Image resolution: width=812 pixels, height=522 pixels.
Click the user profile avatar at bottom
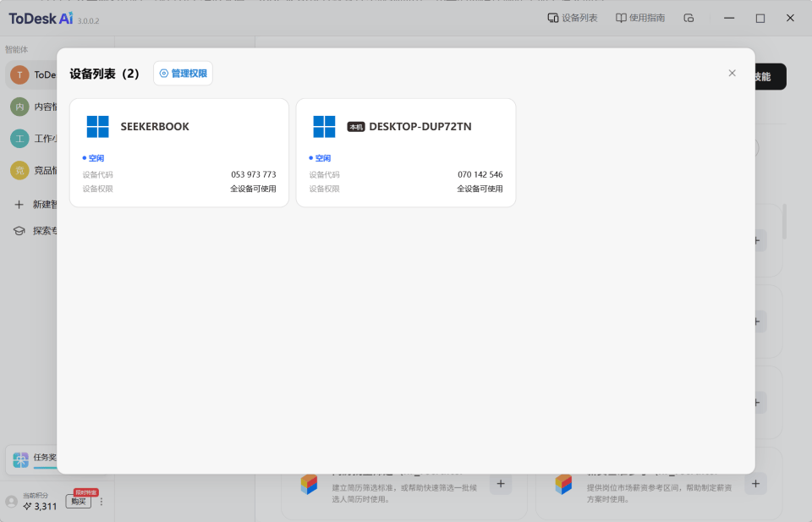[11, 502]
